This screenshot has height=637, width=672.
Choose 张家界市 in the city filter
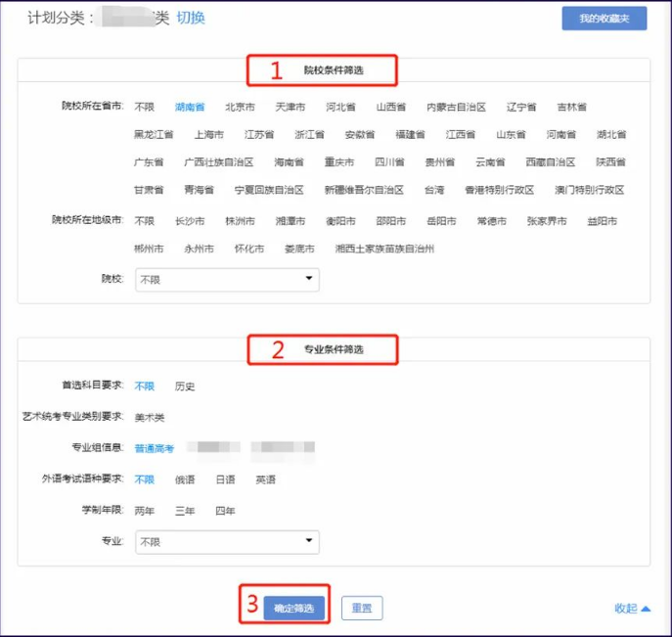546,221
